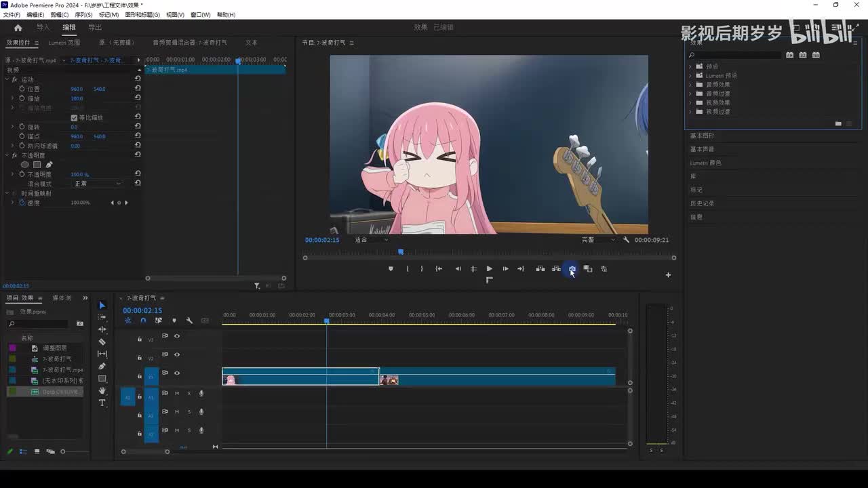
Task: Go to Out point
Action: (521, 269)
